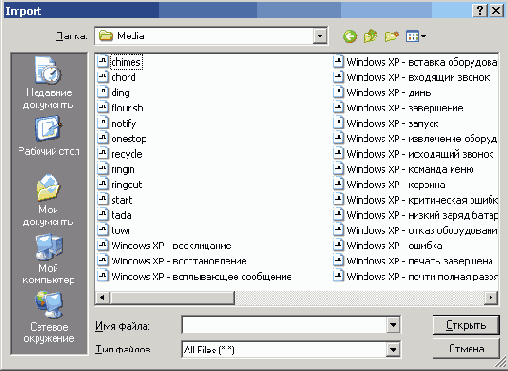Open Recent Documents in the places bar
The image size is (508, 371).
(x=49, y=83)
